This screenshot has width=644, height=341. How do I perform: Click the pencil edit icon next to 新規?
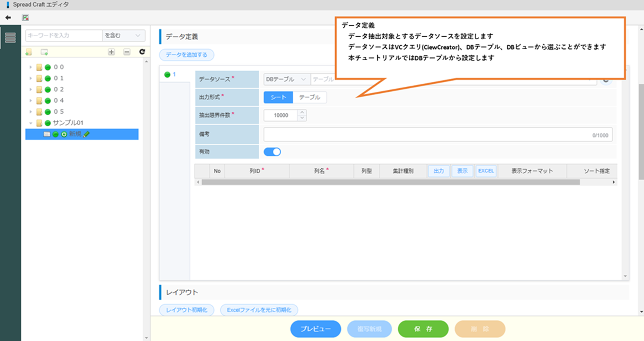click(86, 134)
